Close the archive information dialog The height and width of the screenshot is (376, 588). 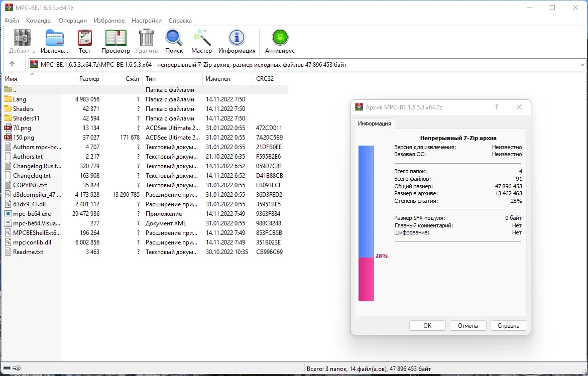pyautogui.click(x=519, y=107)
